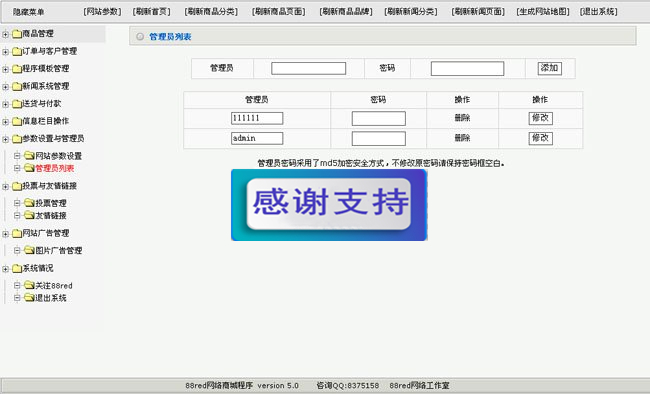Click the footer text '88red网络工作室'

coord(419,386)
